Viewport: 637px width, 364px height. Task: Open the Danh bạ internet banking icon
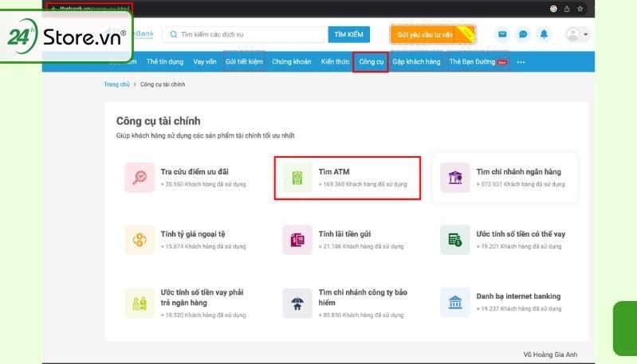(x=455, y=303)
